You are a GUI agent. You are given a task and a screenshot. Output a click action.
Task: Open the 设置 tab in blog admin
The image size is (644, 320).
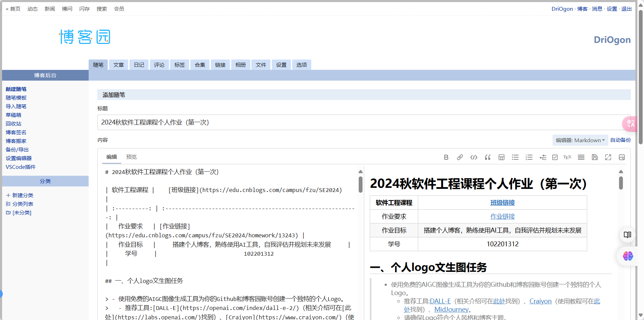tap(281, 65)
